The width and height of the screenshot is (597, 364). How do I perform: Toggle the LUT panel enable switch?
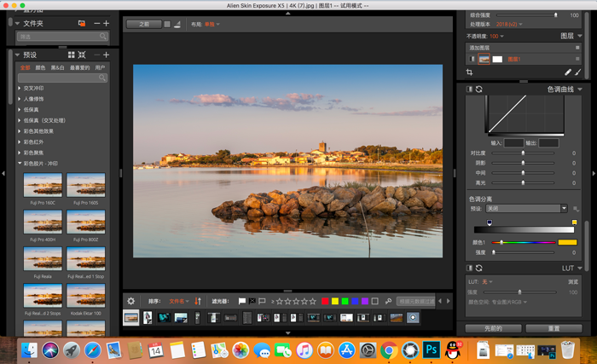pos(470,268)
